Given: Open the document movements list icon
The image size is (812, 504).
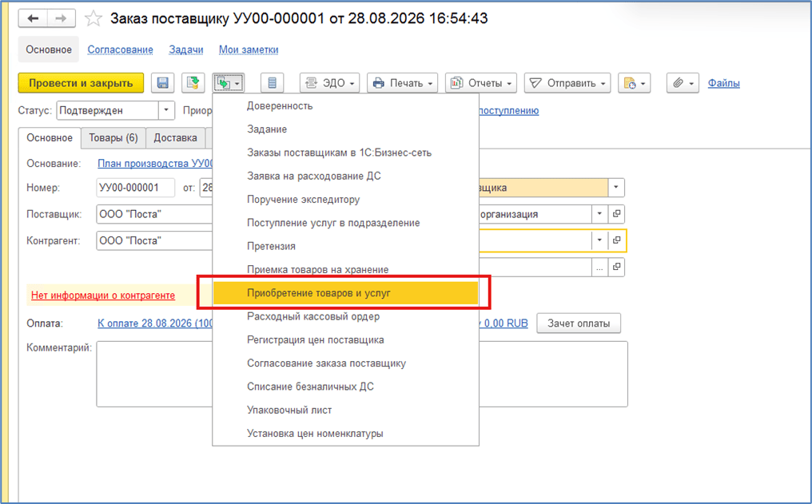Looking at the screenshot, I should pos(272,83).
